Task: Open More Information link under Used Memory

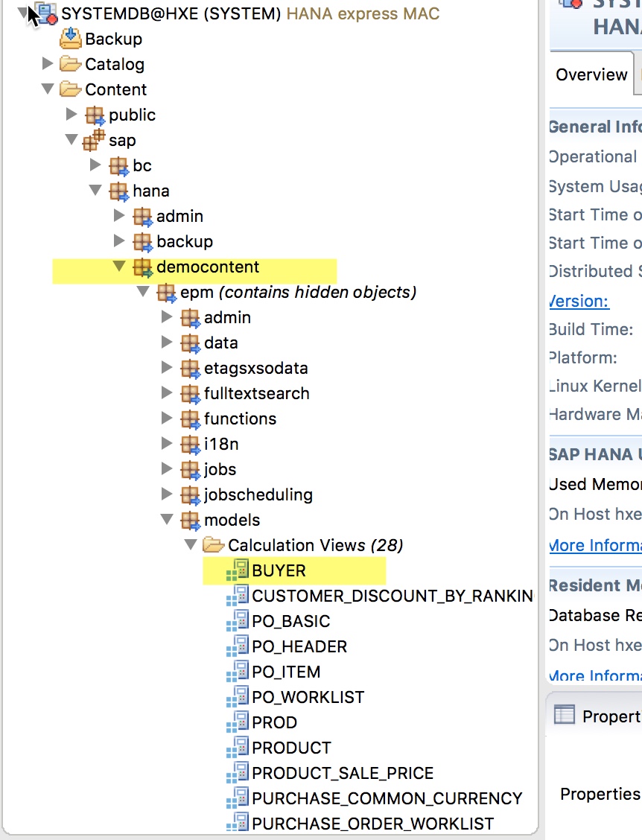Action: pos(595,545)
